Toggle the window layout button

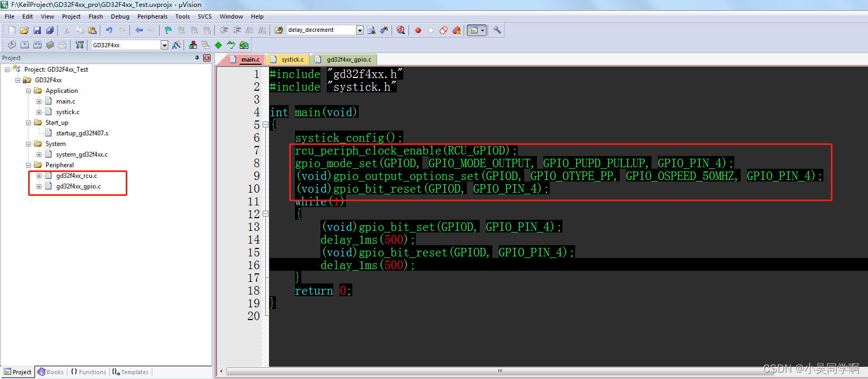tap(473, 30)
